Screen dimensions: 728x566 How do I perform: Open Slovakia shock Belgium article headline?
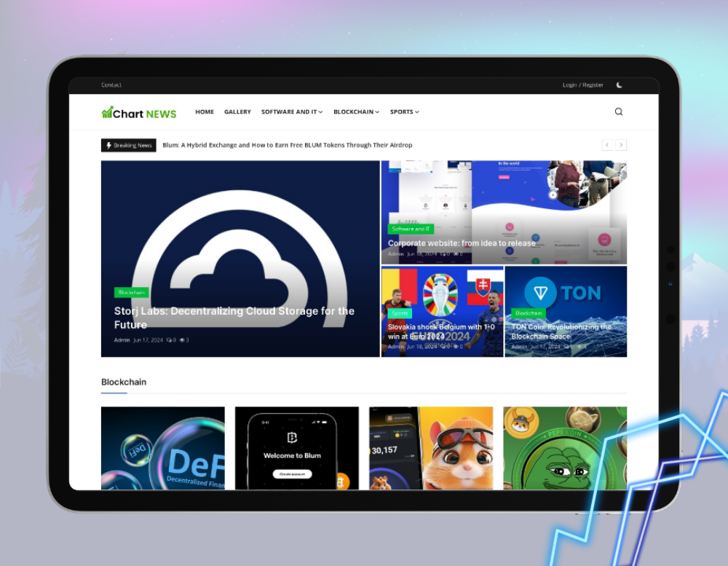441,331
